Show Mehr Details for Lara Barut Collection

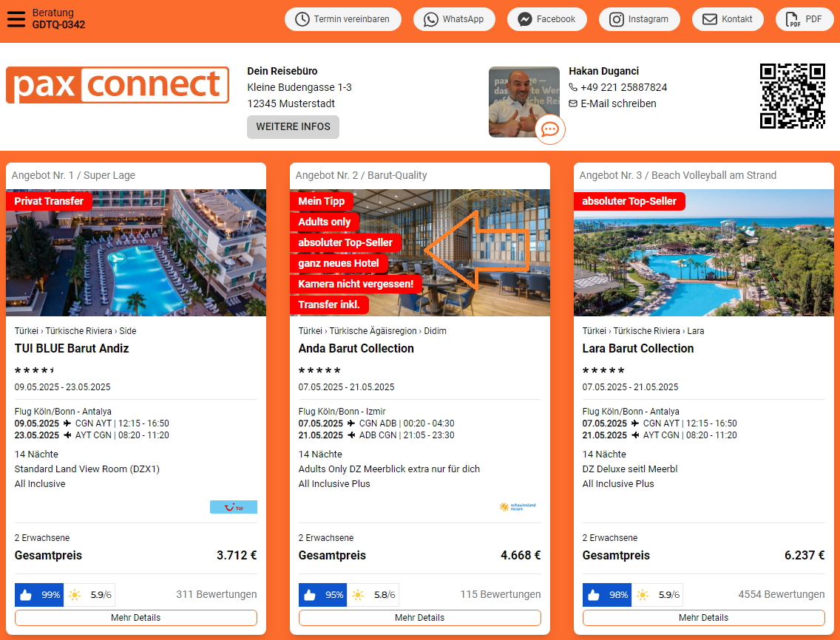click(x=704, y=618)
